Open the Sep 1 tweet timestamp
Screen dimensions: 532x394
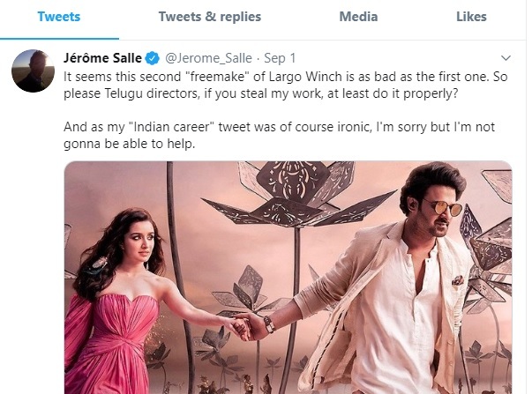point(280,58)
